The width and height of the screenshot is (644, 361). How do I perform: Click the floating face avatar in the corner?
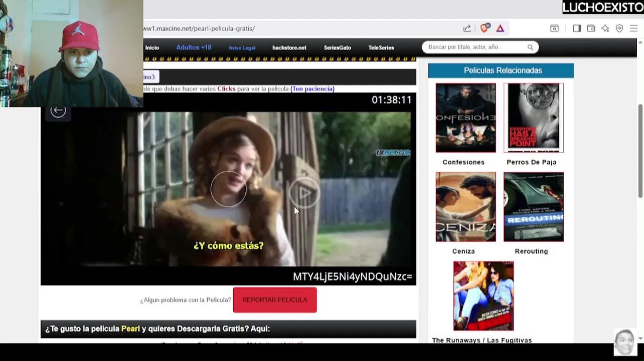coord(624,342)
